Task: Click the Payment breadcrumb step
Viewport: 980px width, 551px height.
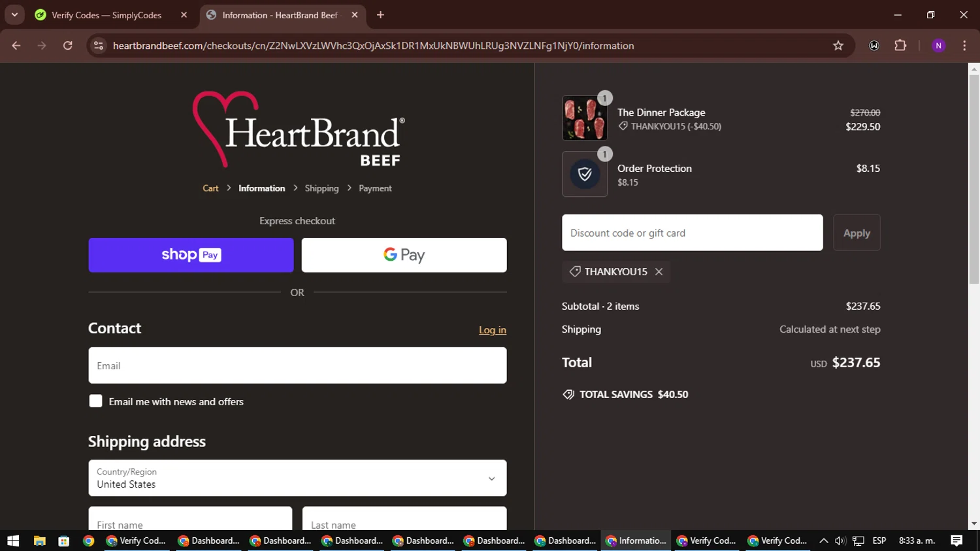Action: [375, 188]
